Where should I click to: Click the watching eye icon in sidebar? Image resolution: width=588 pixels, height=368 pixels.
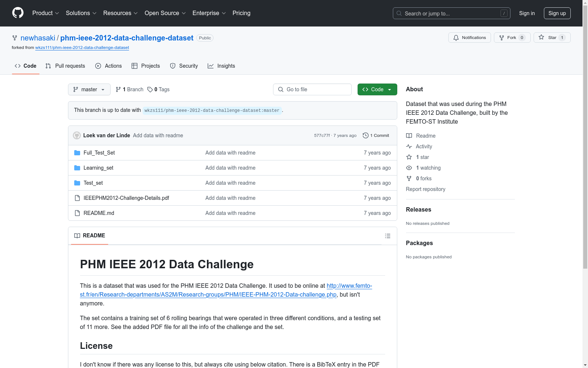409,168
